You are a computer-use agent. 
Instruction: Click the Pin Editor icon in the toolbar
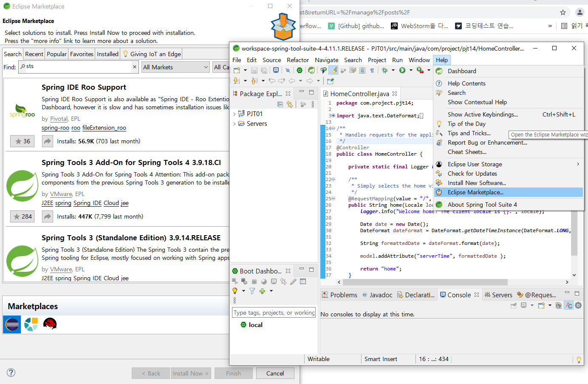(331, 81)
